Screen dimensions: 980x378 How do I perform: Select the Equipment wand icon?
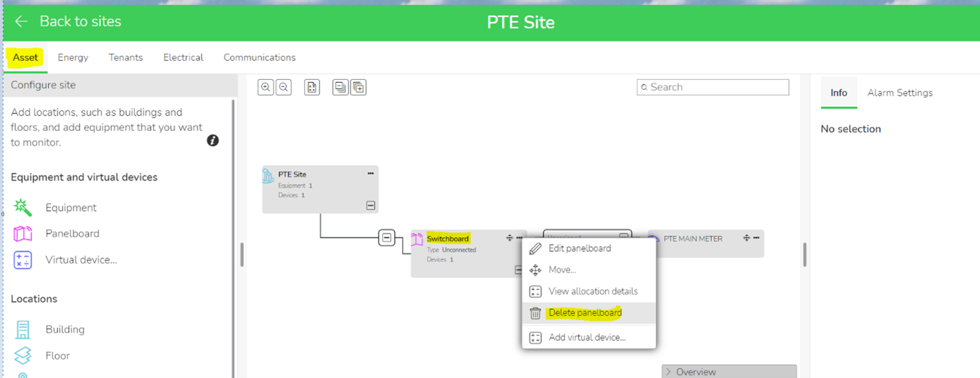coord(23,207)
